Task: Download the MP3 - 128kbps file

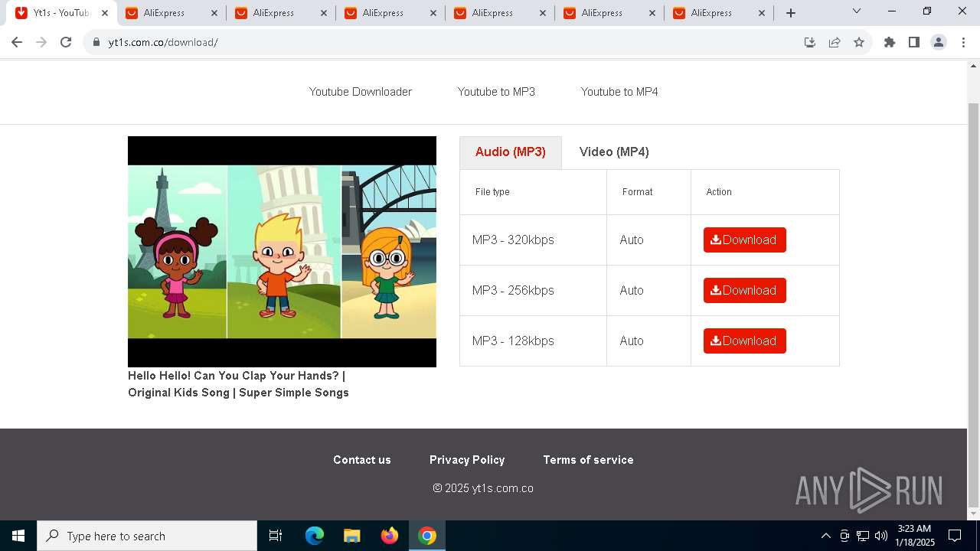Action: [745, 341]
